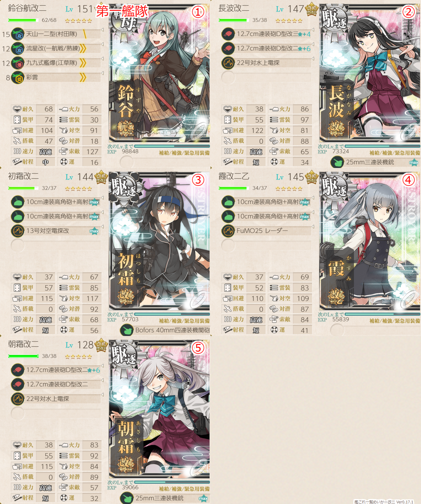Select ship number ① marker on 鈴谷
Viewport: 421px width, 504px height.
point(198,12)
